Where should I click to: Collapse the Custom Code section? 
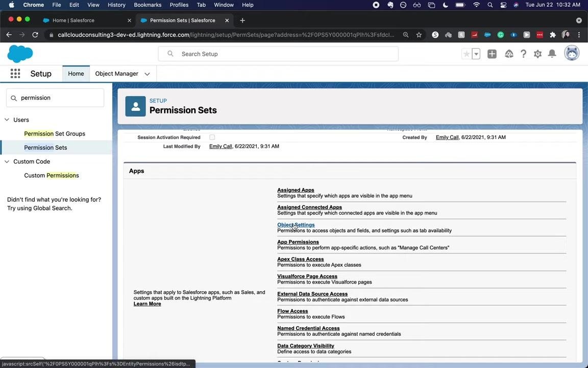click(7, 162)
